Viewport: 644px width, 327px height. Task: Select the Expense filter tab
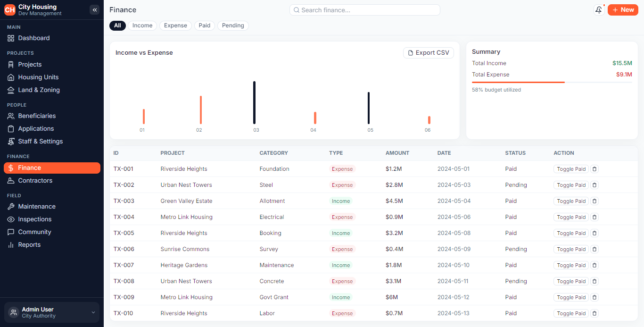click(175, 25)
